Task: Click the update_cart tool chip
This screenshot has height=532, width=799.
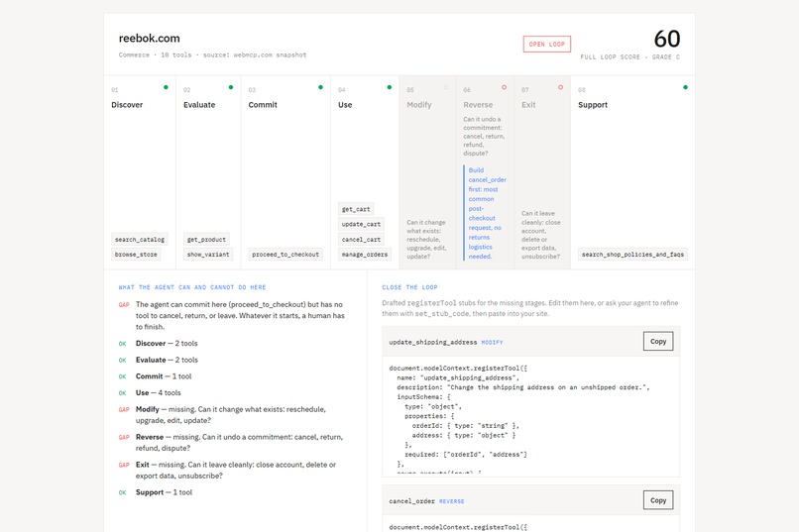Action: (x=361, y=224)
